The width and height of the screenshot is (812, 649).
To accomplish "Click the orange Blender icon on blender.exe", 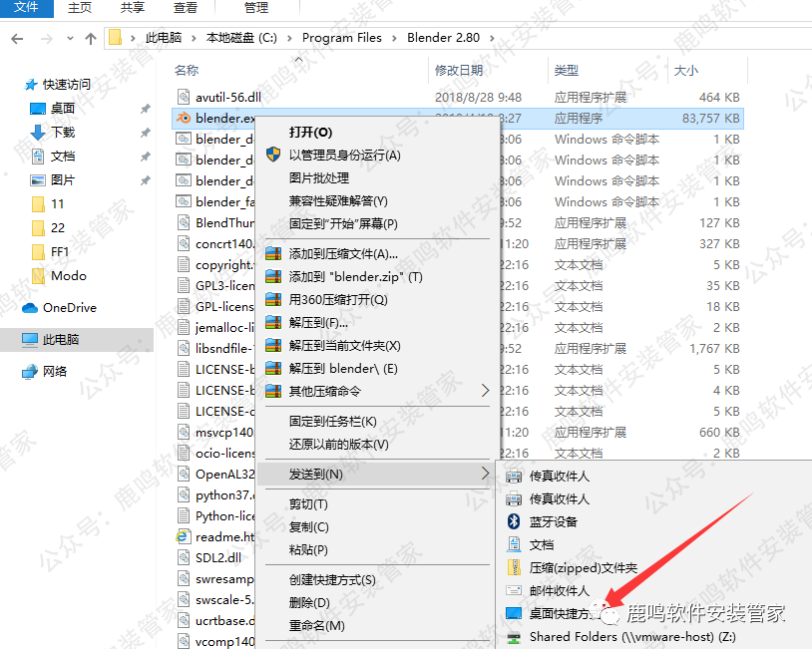I will pyautogui.click(x=185, y=118).
